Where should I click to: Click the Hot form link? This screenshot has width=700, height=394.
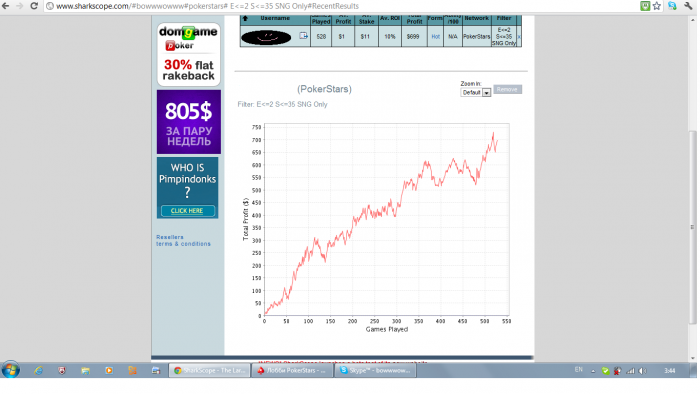click(435, 37)
